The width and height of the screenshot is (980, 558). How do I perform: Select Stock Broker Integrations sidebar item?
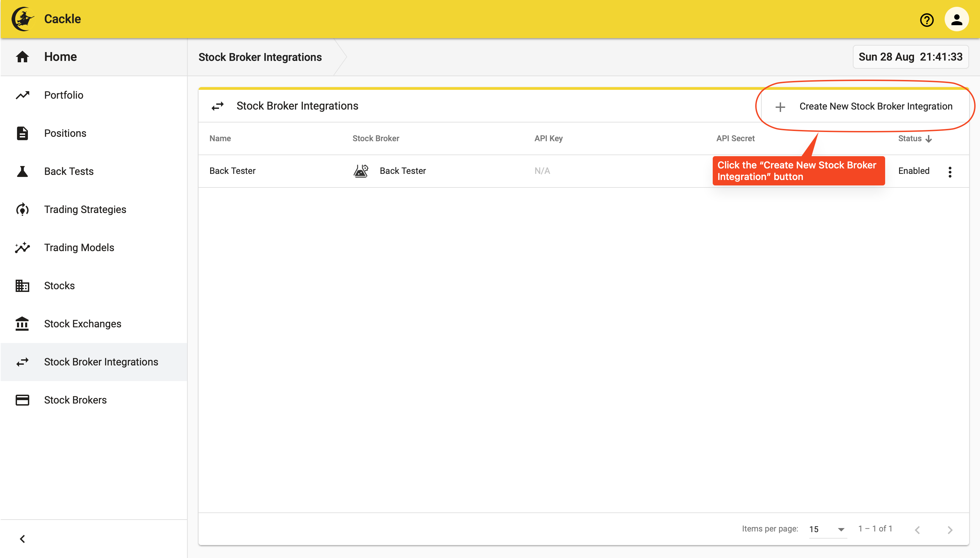coord(94,362)
